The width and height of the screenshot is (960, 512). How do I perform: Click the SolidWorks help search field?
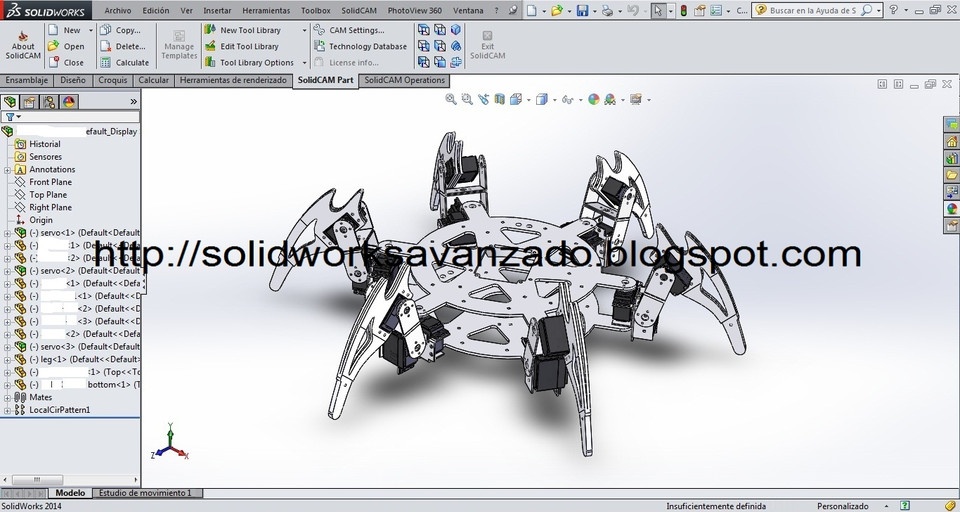click(x=813, y=10)
